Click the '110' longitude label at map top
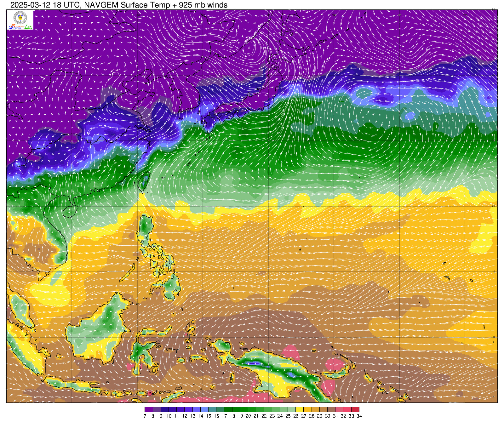This screenshot has width=504, height=422. [x=72, y=15]
